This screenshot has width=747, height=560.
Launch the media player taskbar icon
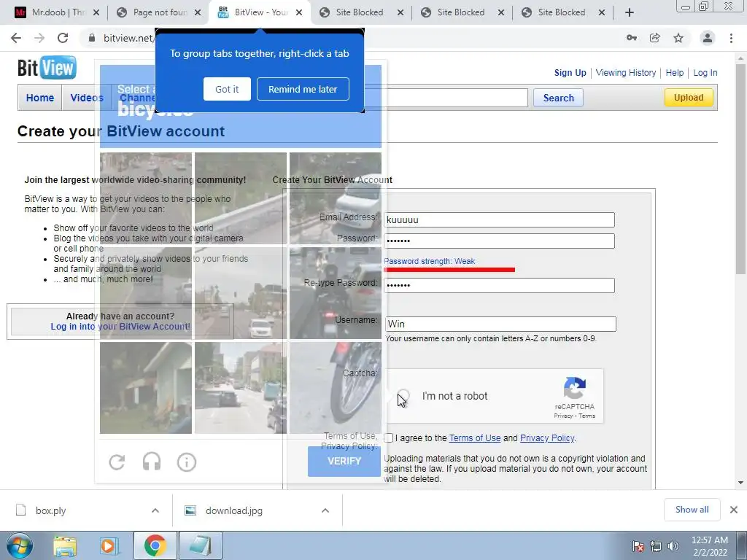coord(109,546)
